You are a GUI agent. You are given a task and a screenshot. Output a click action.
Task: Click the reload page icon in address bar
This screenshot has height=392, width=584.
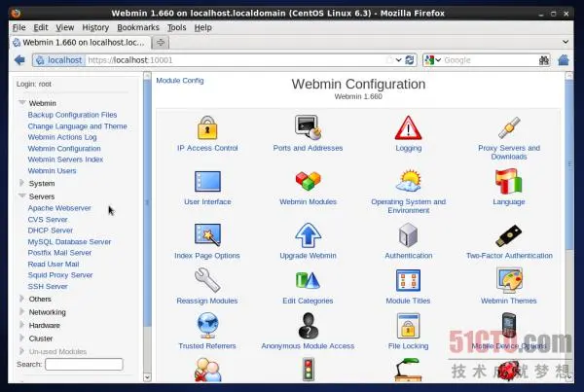pos(410,60)
